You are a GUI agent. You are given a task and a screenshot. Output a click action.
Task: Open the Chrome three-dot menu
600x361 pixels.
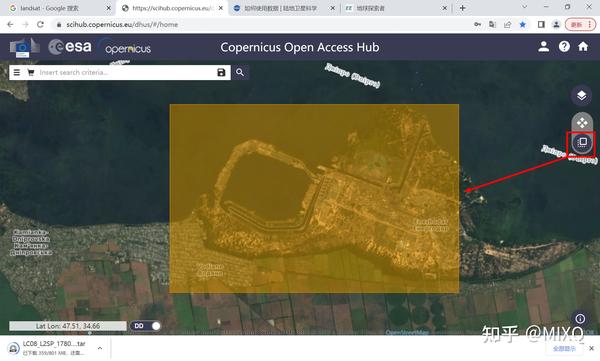tap(590, 25)
